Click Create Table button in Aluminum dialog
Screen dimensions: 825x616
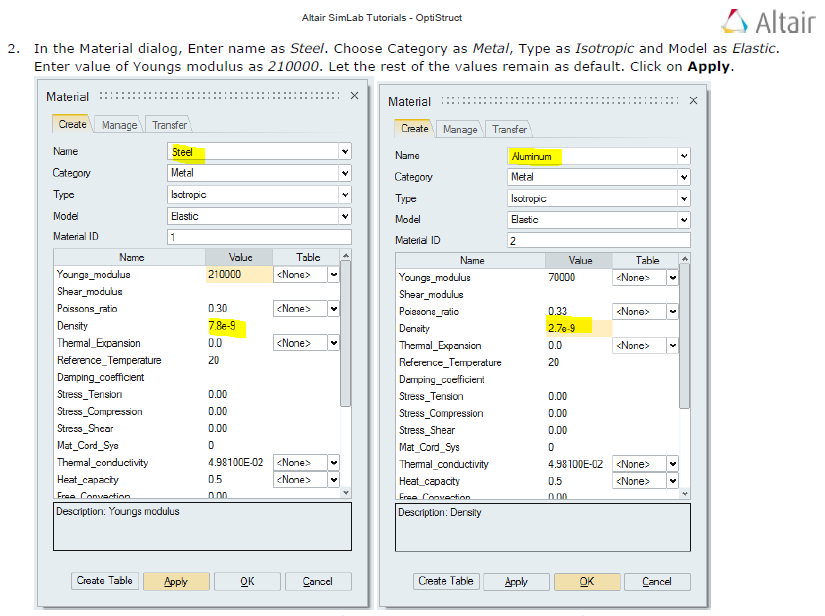(446, 581)
